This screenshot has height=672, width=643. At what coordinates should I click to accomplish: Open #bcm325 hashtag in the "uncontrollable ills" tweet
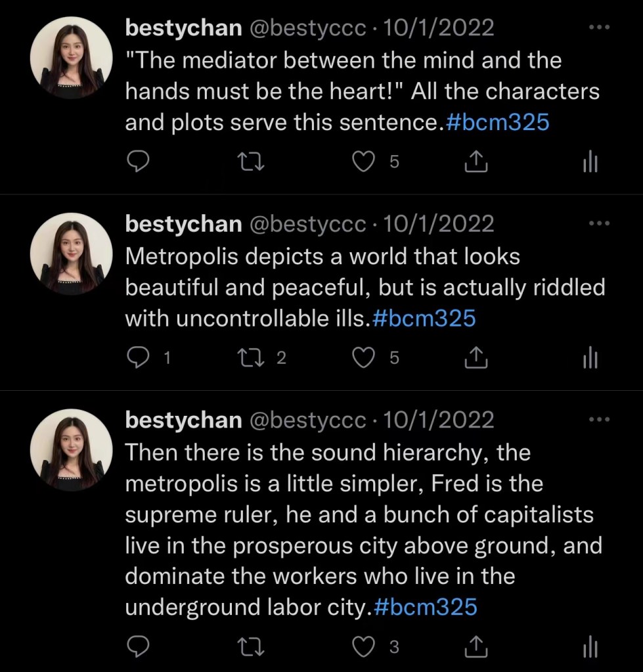tap(423, 319)
